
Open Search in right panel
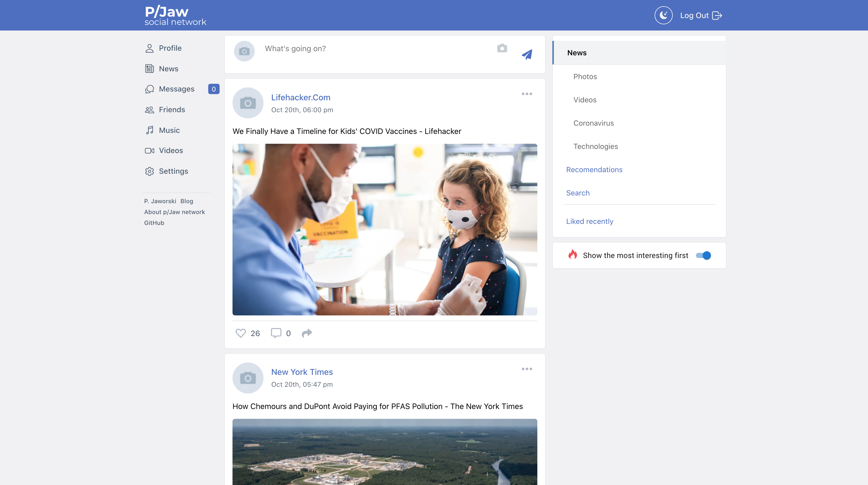point(578,193)
